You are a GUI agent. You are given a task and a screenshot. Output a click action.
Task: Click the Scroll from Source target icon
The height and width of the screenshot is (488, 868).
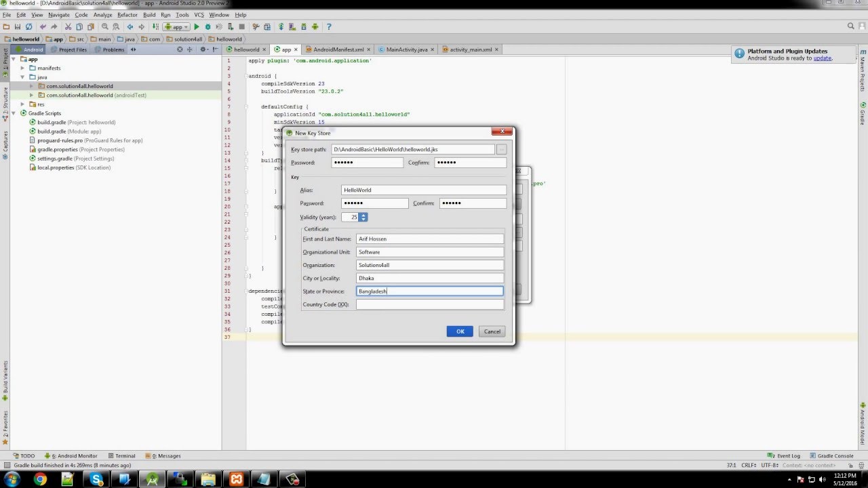coord(180,49)
